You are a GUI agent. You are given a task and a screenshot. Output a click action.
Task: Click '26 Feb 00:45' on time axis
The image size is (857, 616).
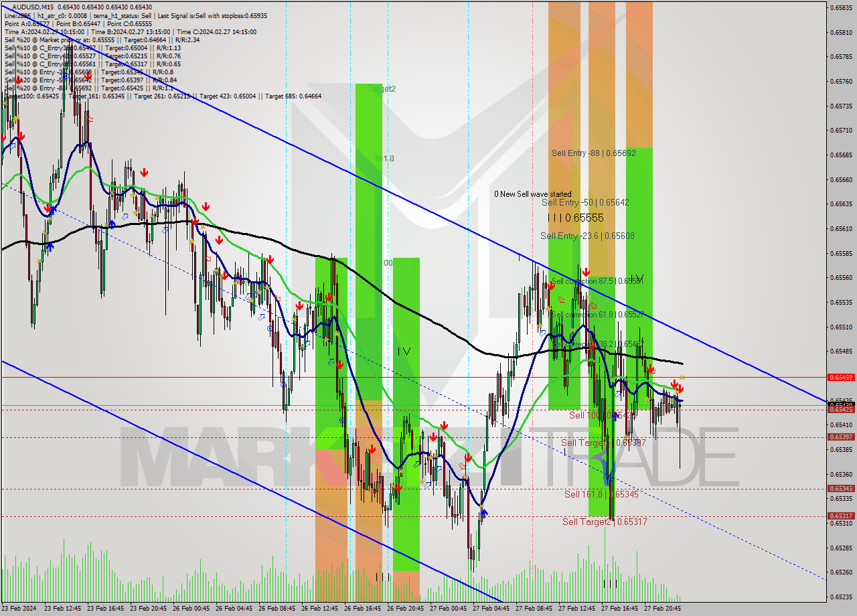click(x=191, y=609)
